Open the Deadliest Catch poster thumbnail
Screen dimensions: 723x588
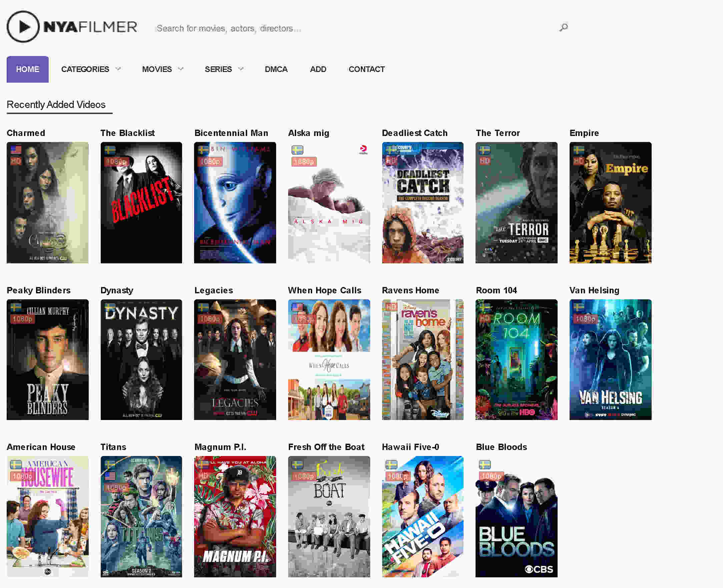[x=423, y=203]
